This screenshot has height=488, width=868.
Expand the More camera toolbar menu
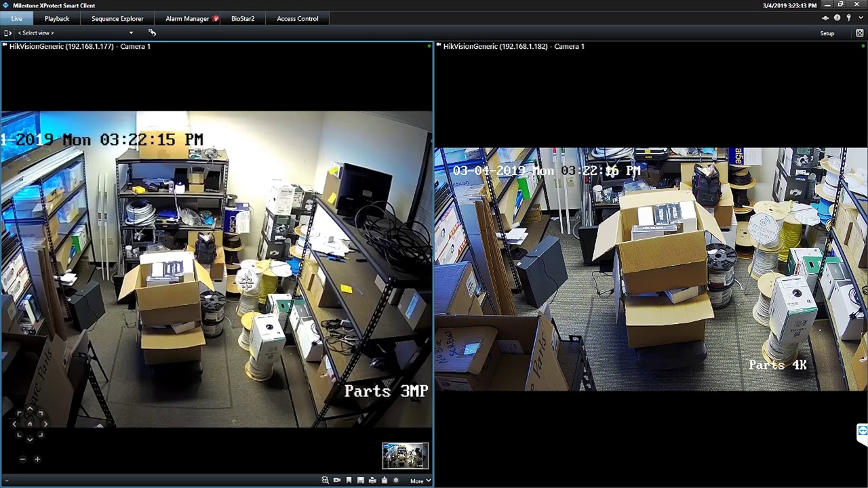click(420, 481)
